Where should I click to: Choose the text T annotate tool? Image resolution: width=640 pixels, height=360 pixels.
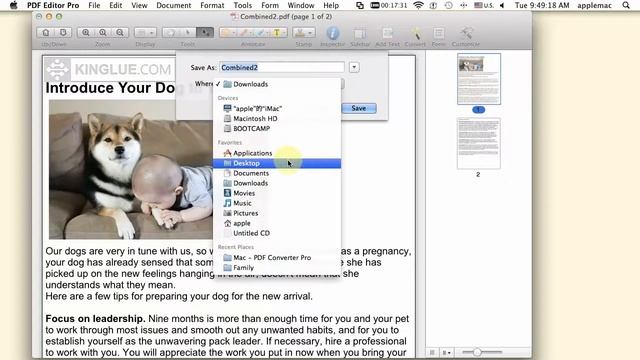[278, 33]
